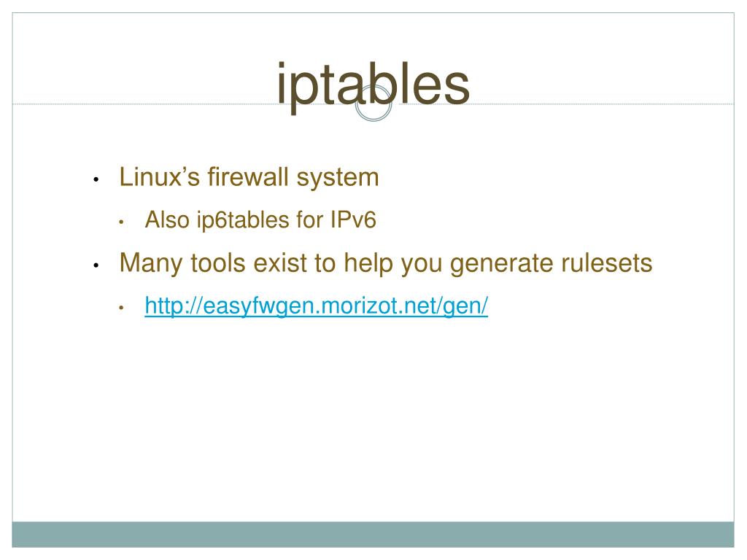Viewport: 747px width, 560px height.
Task: Open the easyfwgen.morizot.net/gen hyperlink
Action: tap(317, 306)
